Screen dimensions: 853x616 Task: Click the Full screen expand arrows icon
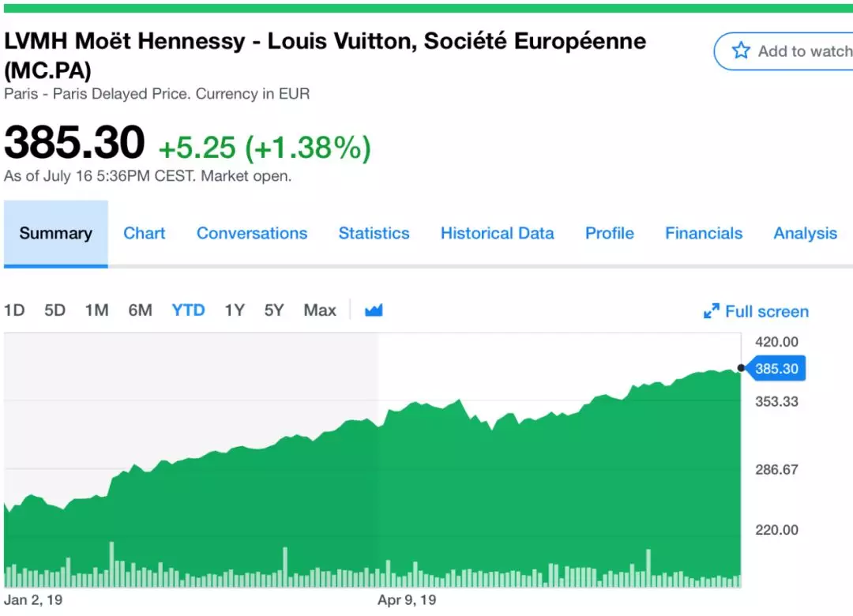tap(712, 312)
